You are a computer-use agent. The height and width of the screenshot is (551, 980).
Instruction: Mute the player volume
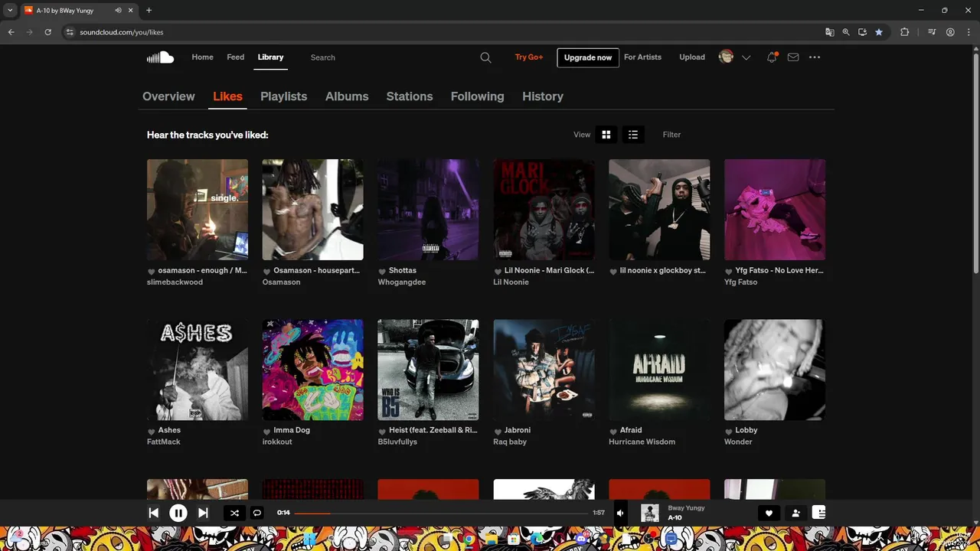(x=621, y=514)
